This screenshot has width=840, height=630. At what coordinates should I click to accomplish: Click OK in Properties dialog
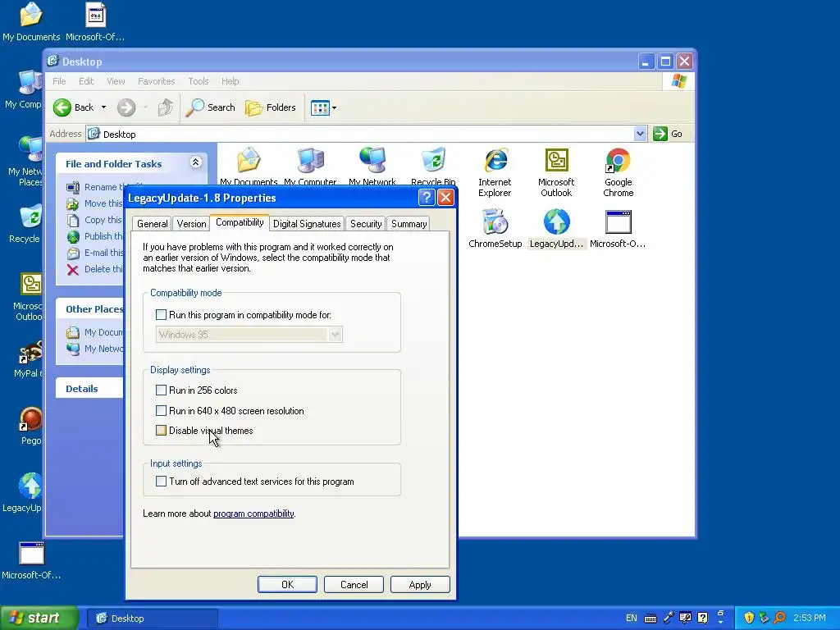point(287,584)
